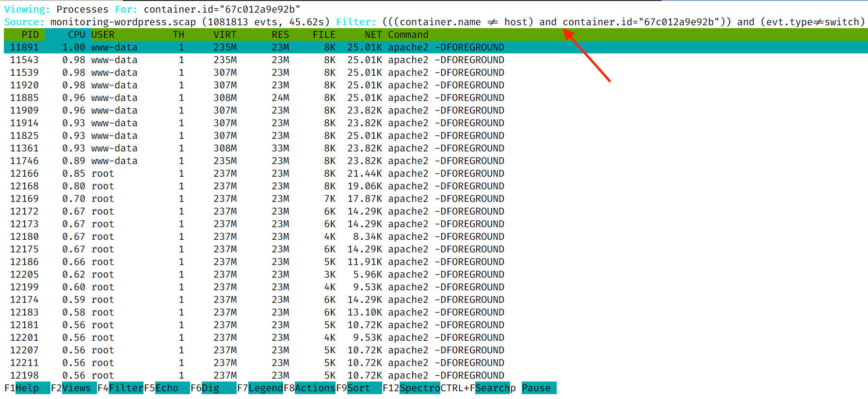Screen dimensions: 868x399
Task: Choose the process with PID 12183
Action: click(x=436, y=312)
